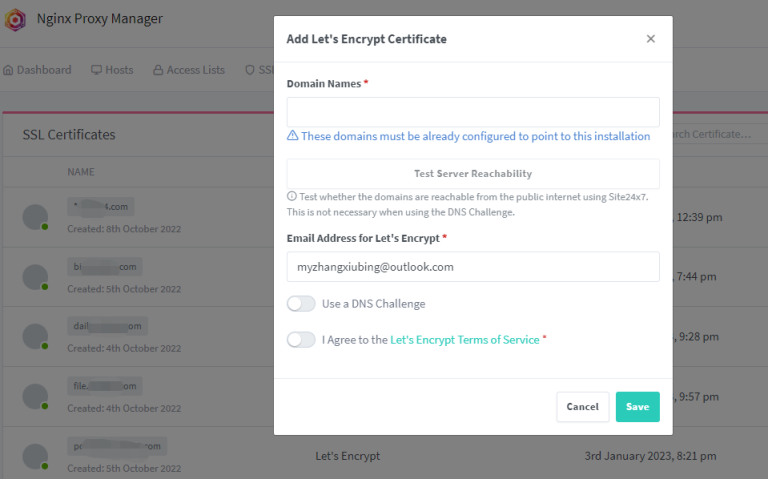768x479 pixels.
Task: Click the Let's Encrypt email address field
Action: pyautogui.click(x=473, y=266)
